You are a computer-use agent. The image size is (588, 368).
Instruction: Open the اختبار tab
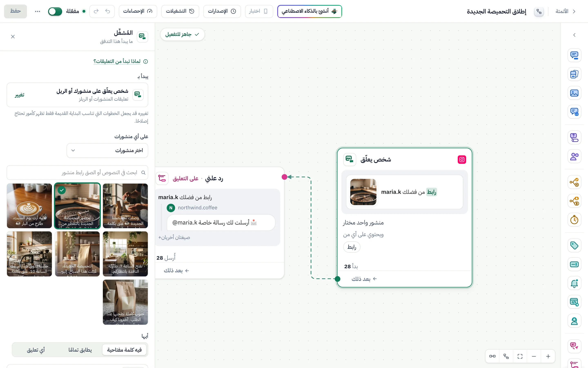[x=259, y=11]
